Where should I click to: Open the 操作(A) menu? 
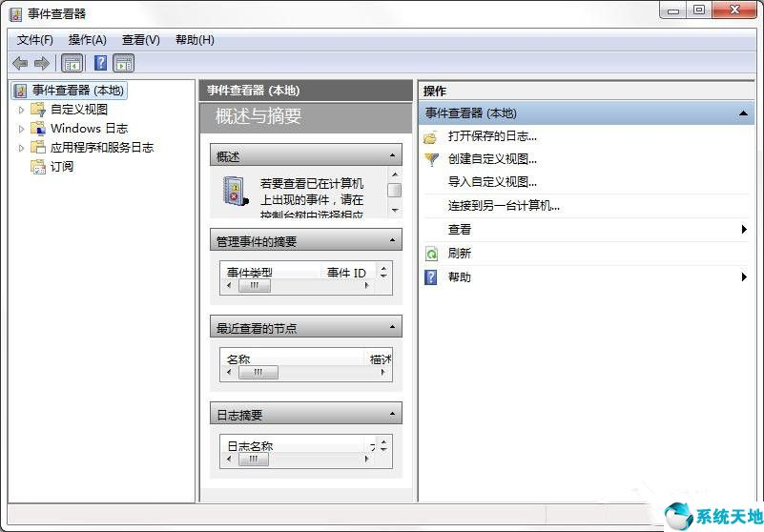(x=87, y=40)
